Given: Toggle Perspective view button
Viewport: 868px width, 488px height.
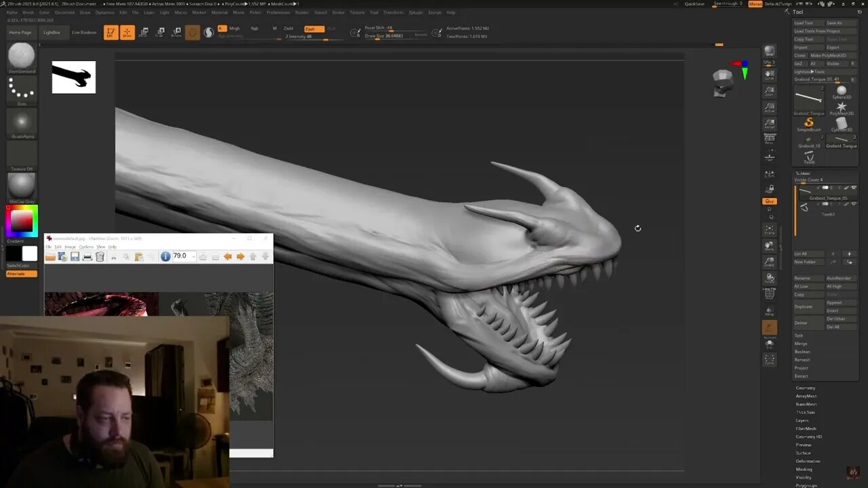Looking at the screenshot, I should (x=769, y=140).
